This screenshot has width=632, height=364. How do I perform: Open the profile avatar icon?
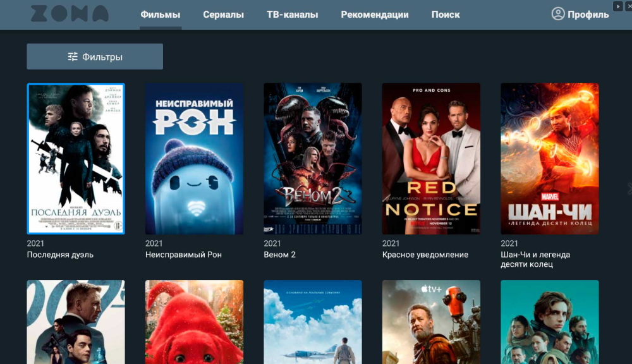pyautogui.click(x=558, y=14)
